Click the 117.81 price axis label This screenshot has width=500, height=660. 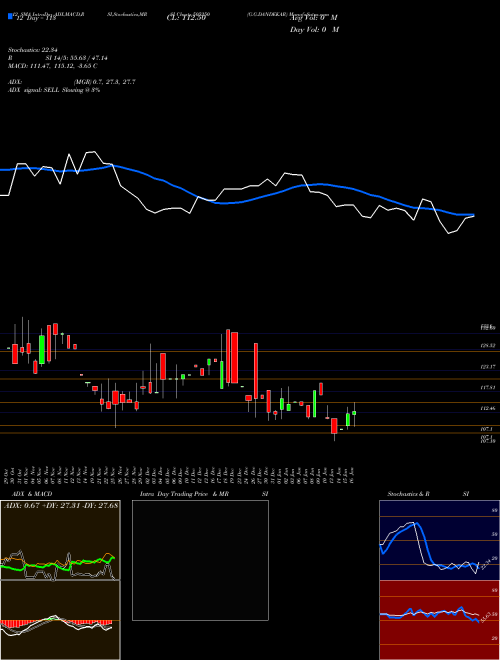click(488, 387)
